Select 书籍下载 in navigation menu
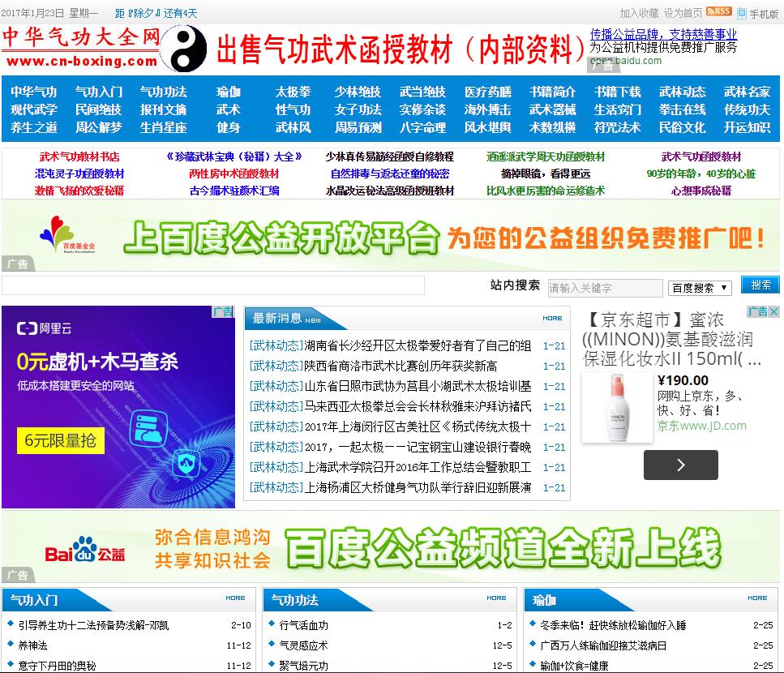This screenshot has width=784, height=673. pos(617,92)
